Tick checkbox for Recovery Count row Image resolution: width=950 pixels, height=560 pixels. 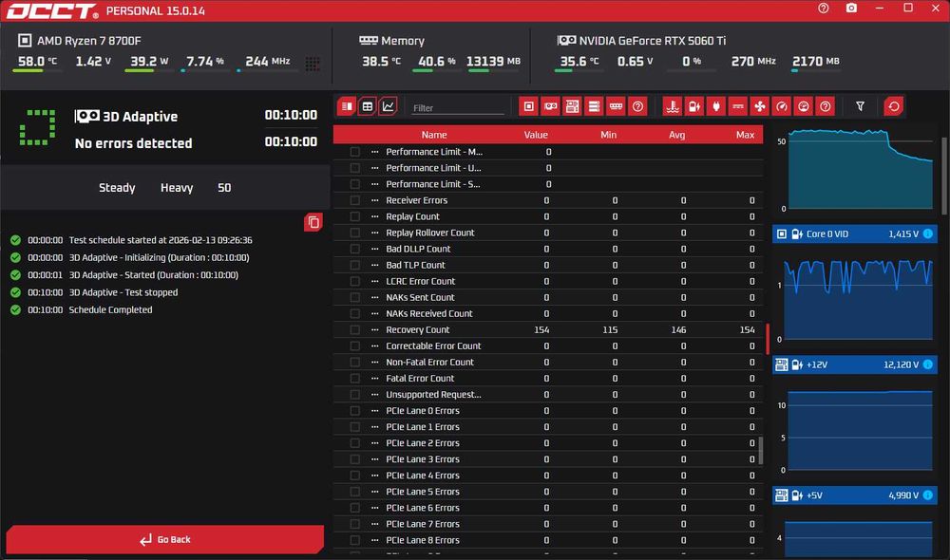355,330
